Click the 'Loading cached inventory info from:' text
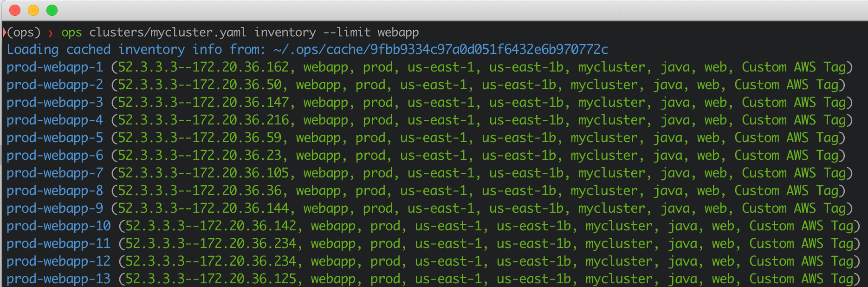Viewport: 868px width, 287px height. 136,50
